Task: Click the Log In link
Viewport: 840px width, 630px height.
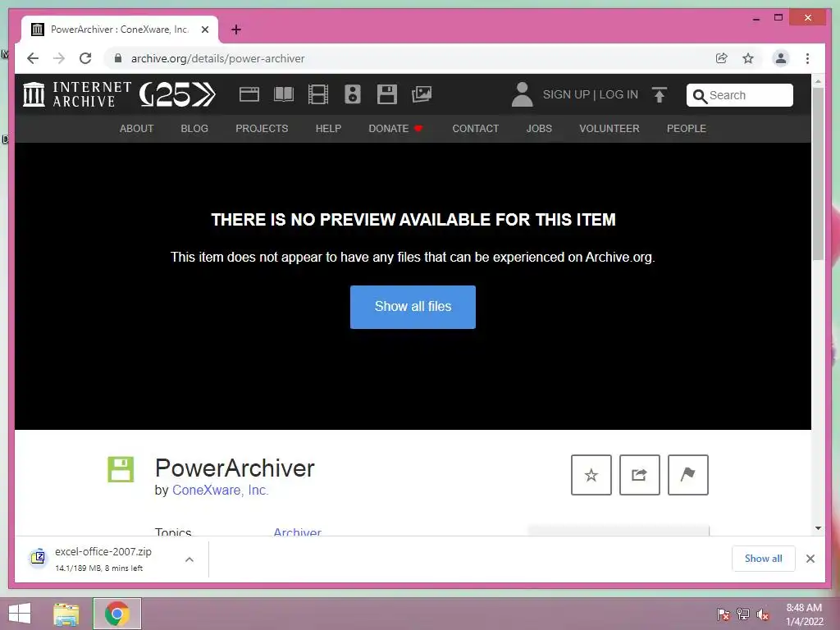Action: pos(619,94)
